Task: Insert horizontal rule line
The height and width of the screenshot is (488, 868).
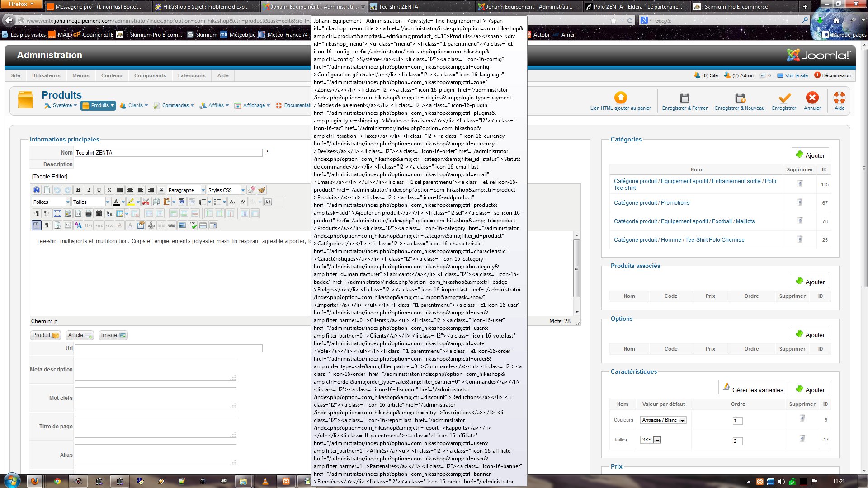Action: coord(278,202)
